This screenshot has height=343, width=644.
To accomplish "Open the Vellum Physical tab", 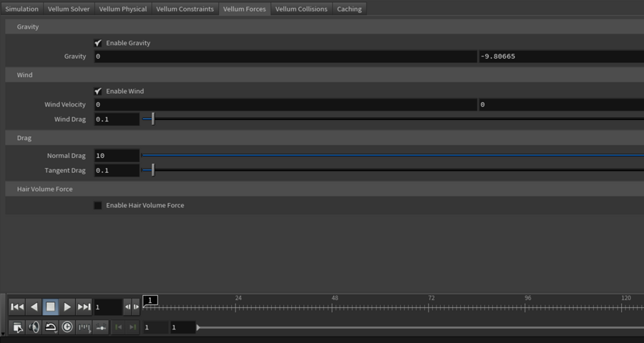I will 123,9.
